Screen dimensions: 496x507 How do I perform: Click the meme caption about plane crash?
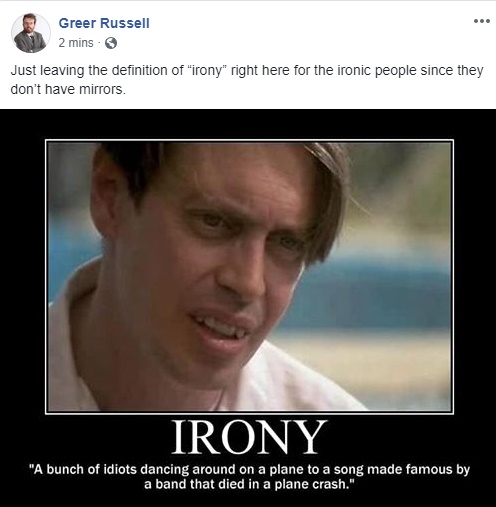(x=249, y=476)
